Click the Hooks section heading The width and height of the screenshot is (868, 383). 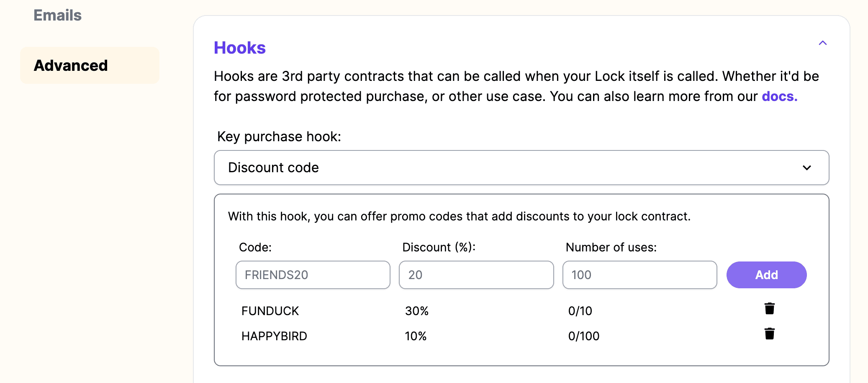[240, 48]
